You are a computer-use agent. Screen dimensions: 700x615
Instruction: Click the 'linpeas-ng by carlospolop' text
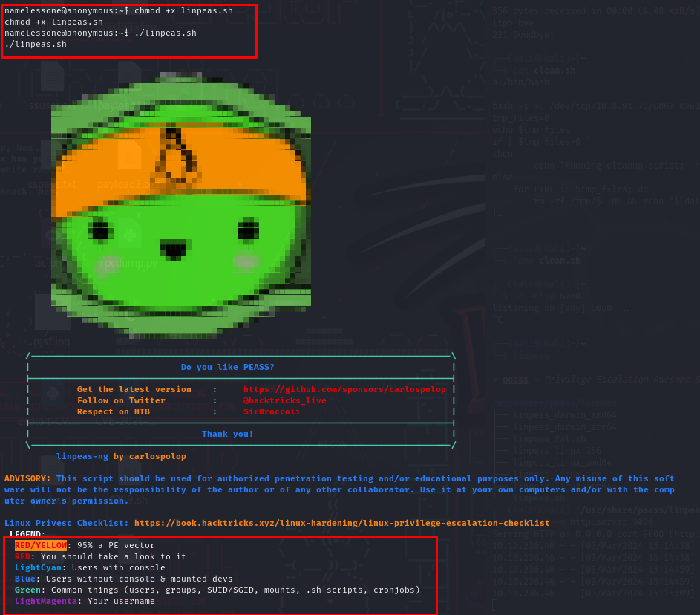tap(121, 457)
